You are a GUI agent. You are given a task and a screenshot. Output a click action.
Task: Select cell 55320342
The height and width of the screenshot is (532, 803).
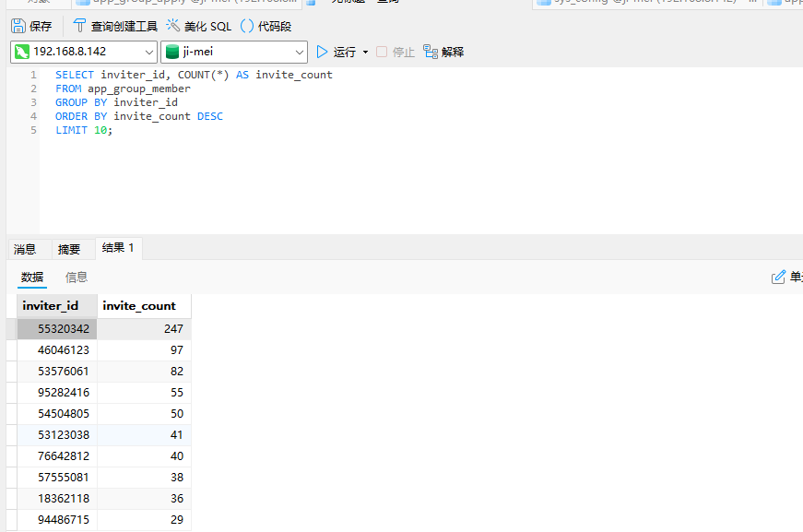click(x=57, y=329)
